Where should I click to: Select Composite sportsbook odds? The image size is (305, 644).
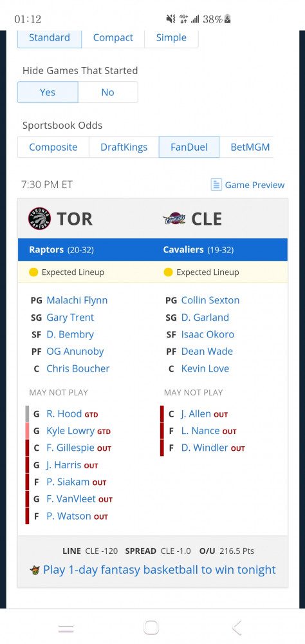pos(53,147)
